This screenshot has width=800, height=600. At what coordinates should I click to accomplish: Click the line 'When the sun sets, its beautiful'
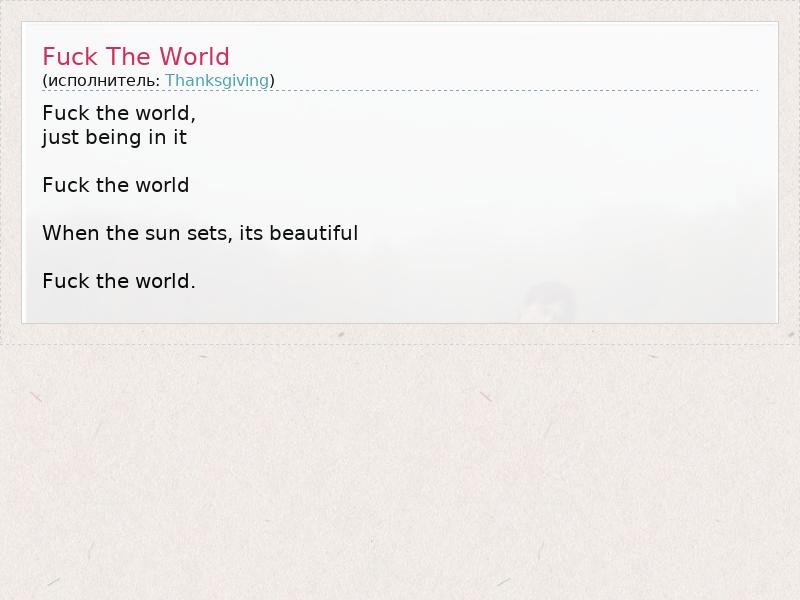click(200, 233)
